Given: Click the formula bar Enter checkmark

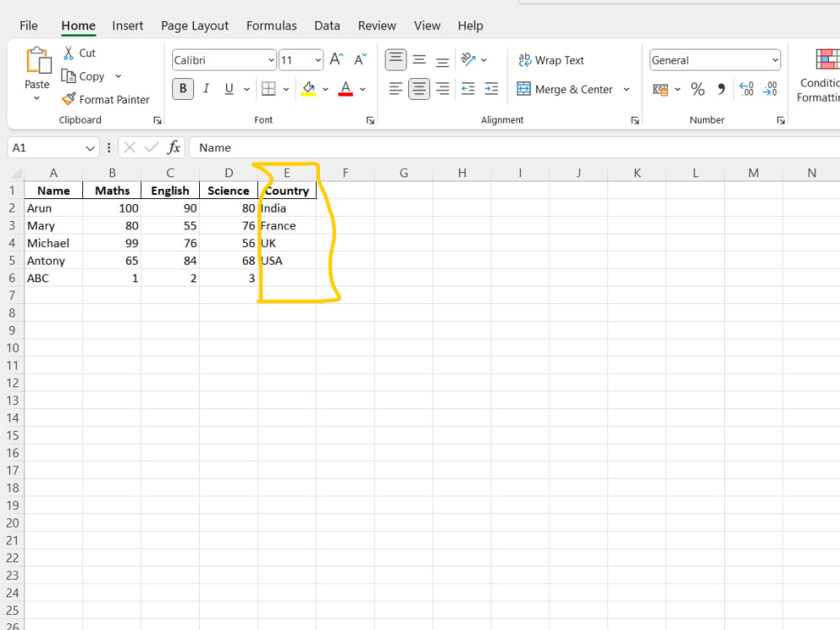Looking at the screenshot, I should (x=151, y=147).
